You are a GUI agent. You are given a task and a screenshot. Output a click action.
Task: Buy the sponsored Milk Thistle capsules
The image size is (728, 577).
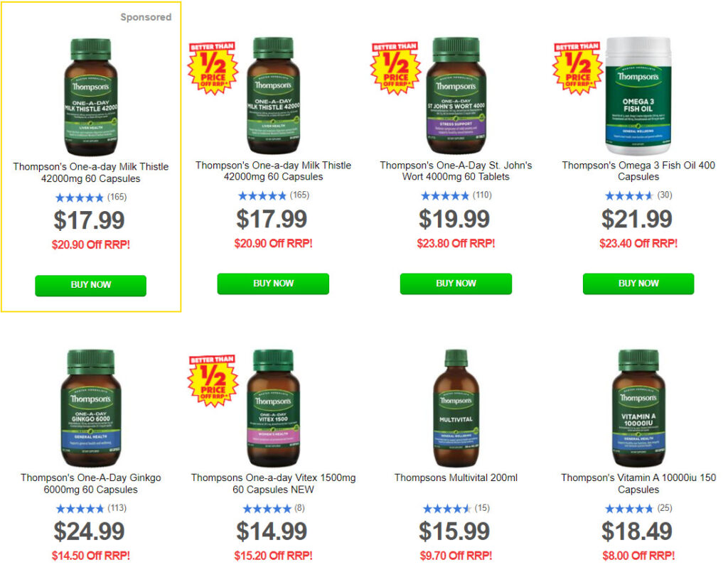coord(90,285)
